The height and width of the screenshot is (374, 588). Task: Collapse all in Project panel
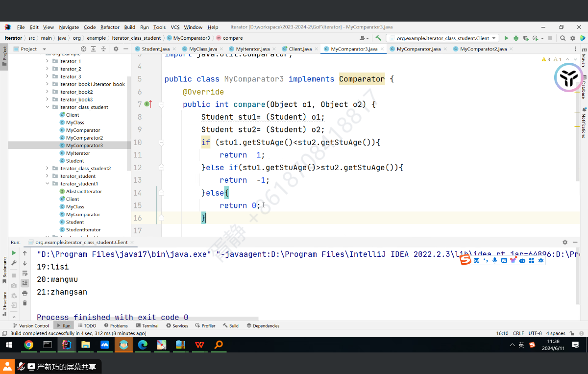tap(103, 49)
